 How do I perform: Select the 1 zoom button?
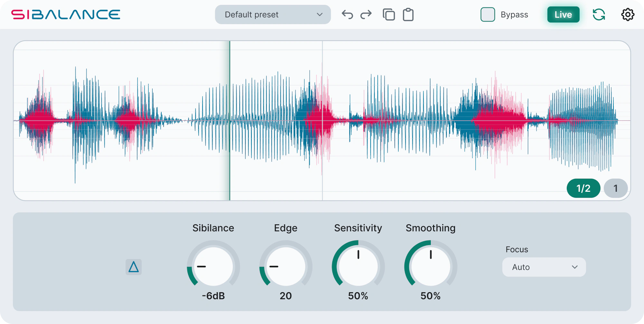click(x=616, y=188)
